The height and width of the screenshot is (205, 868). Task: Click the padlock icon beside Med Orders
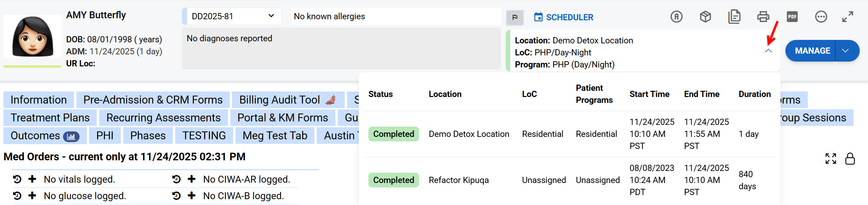(x=850, y=159)
